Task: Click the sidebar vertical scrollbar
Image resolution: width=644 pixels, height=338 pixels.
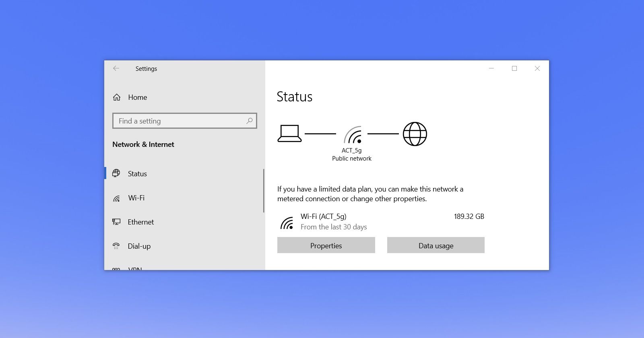Action: [x=264, y=191]
